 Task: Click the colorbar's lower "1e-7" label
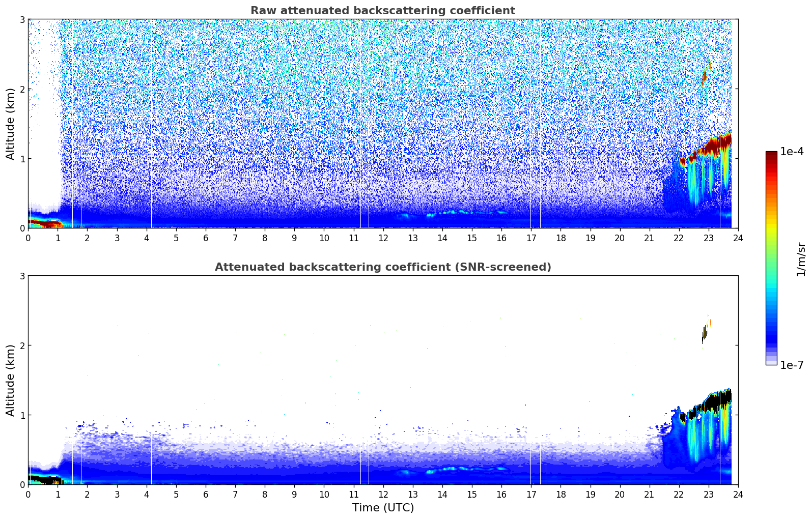791,365
